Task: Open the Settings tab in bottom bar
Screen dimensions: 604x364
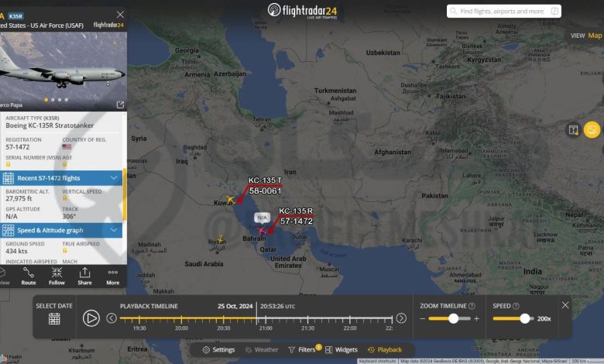Action: coord(218,350)
